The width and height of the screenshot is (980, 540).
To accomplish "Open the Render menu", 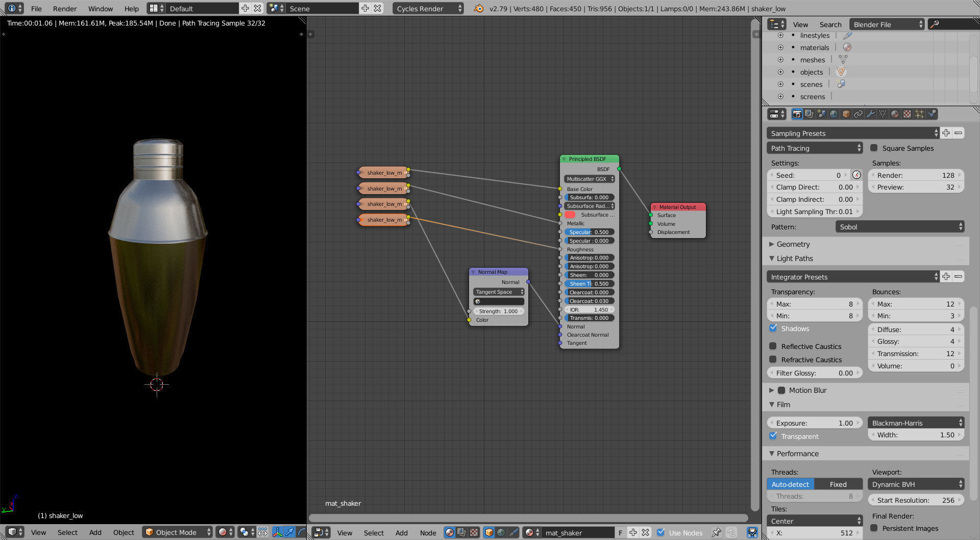I will click(x=65, y=9).
